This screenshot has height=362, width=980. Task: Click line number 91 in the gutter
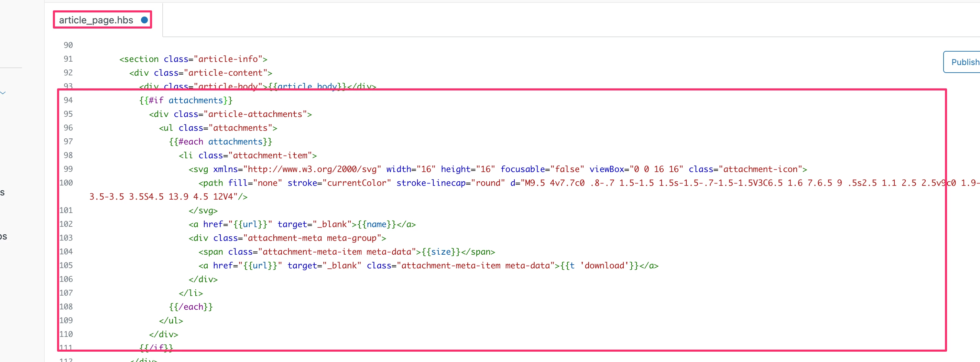click(x=68, y=59)
